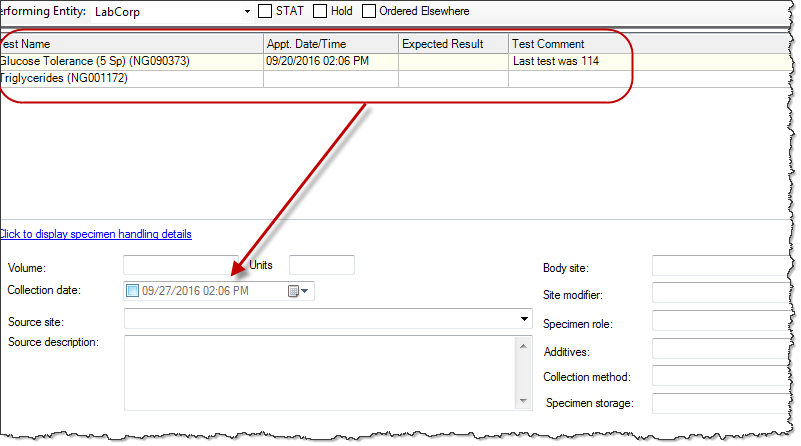Focus the Volume input field
Image resolution: width=801 pixels, height=446 pixels.
coord(181,265)
